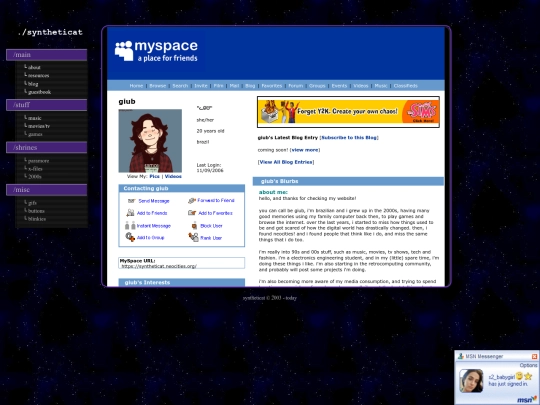Click the Pics link under profile photo
The width and height of the screenshot is (540, 405).
tap(154, 176)
